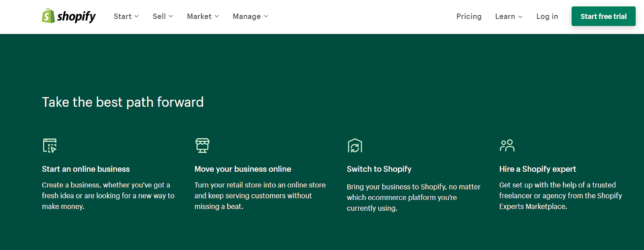
Task: Expand the Market menu dropdown
Action: point(203,17)
